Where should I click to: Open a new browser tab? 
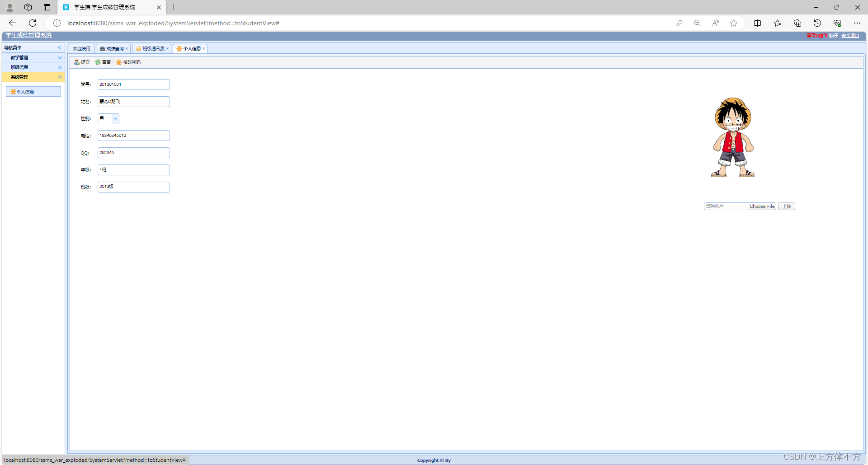(x=174, y=7)
